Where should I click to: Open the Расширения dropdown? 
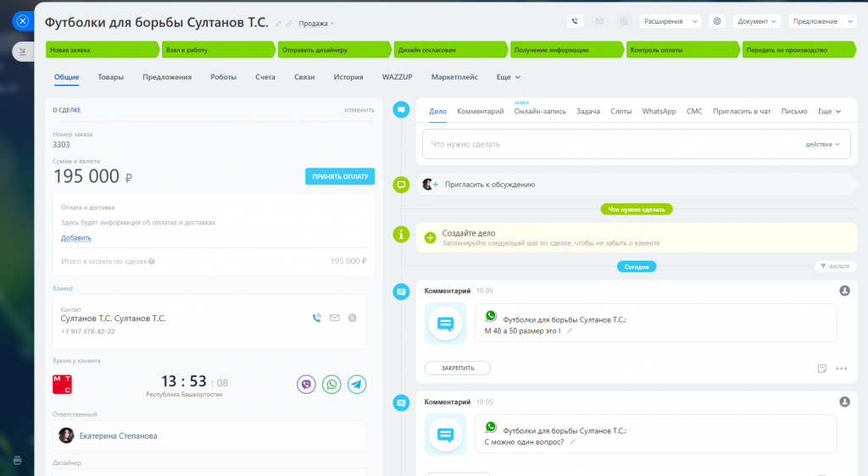(x=670, y=21)
